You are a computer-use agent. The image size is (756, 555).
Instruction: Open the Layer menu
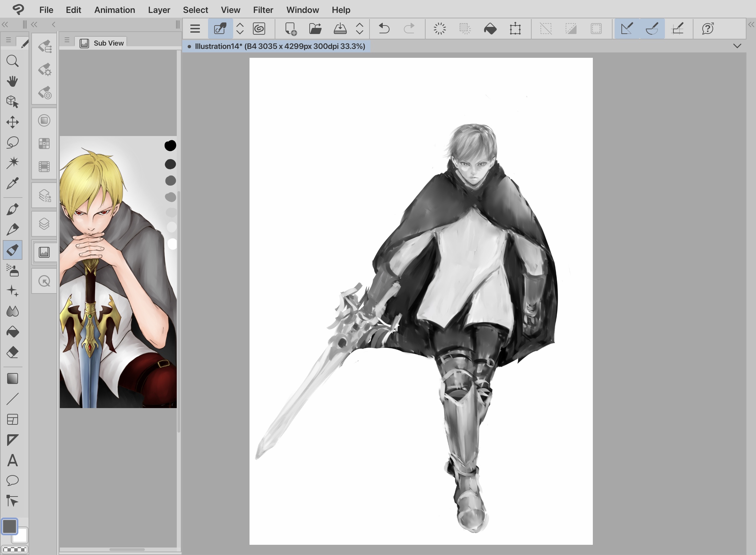pyautogui.click(x=159, y=10)
